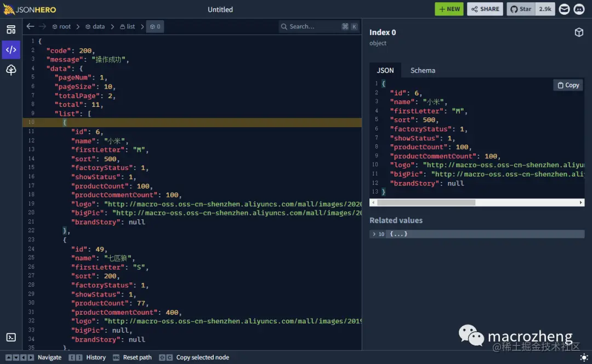Click "id": 49 in the editor

point(89,249)
